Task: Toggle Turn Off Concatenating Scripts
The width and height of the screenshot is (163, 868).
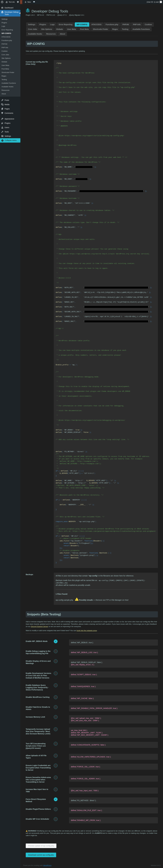Action: [x=56, y=744]
